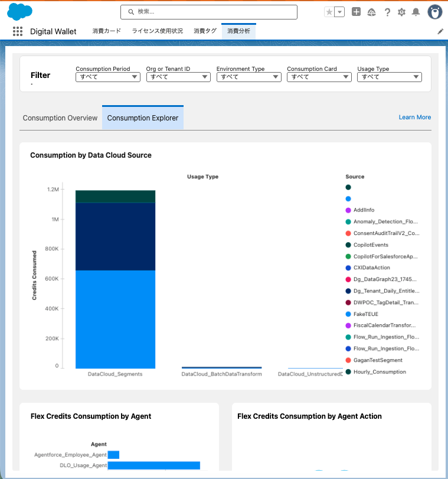Click the global actions plus icon
The image size is (448, 479).
pyautogui.click(x=356, y=12)
